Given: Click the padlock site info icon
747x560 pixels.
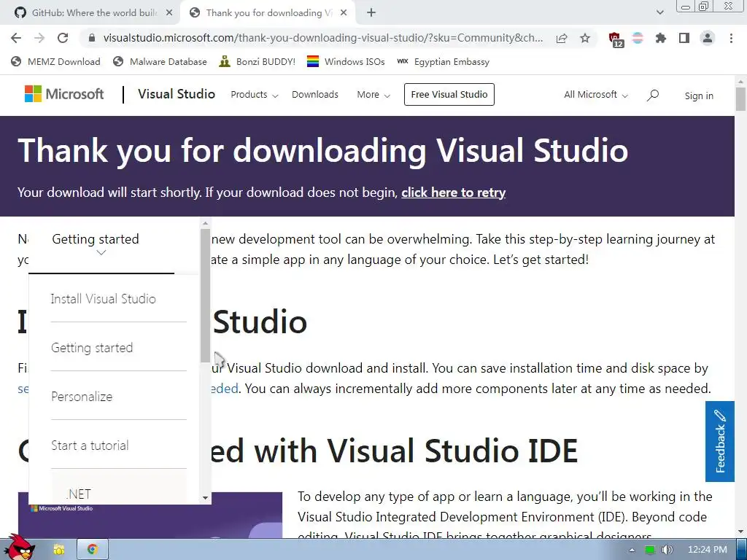Looking at the screenshot, I should coord(92,38).
